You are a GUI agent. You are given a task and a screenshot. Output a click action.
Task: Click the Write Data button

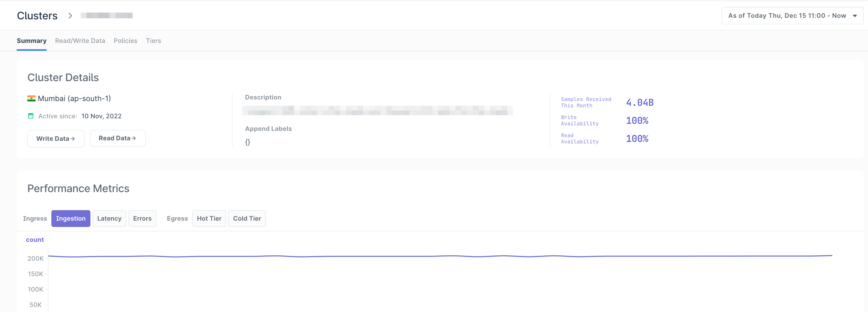56,138
